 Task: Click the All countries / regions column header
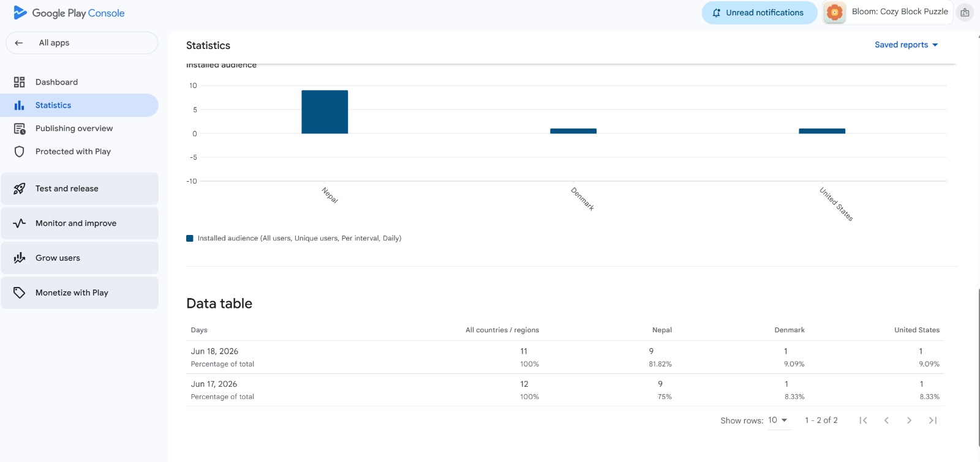(502, 330)
